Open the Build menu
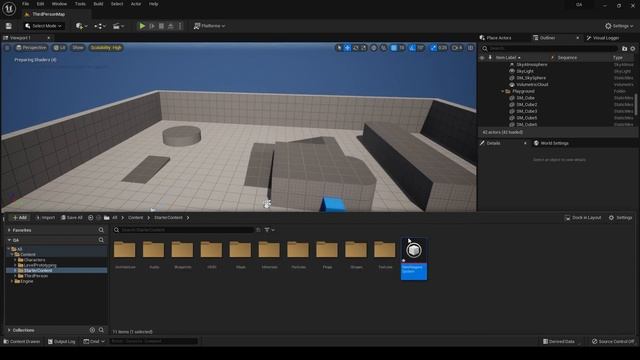This screenshot has width=640, height=360. pos(98,4)
